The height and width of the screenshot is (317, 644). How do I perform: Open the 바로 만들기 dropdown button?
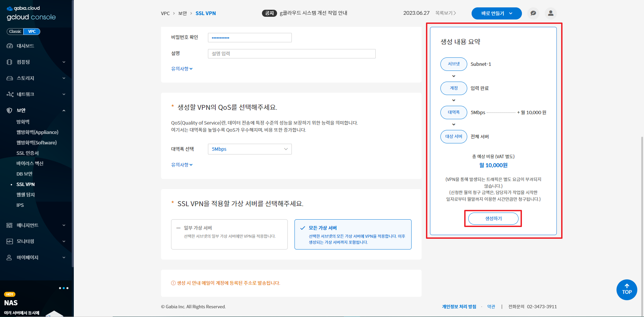point(496,13)
